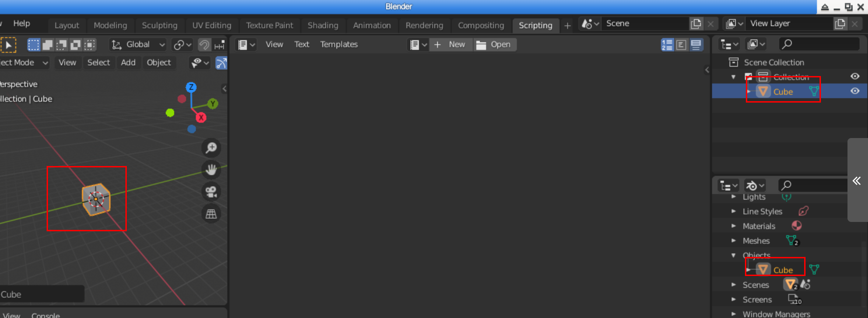The width and height of the screenshot is (868, 318).
Task: Click New to create a text block
Action: pos(451,45)
